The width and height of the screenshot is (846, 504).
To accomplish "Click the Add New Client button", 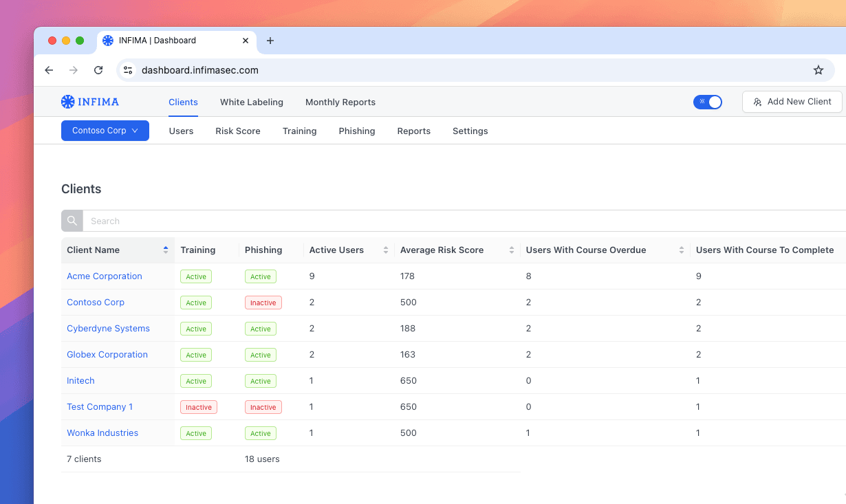I will tap(792, 101).
